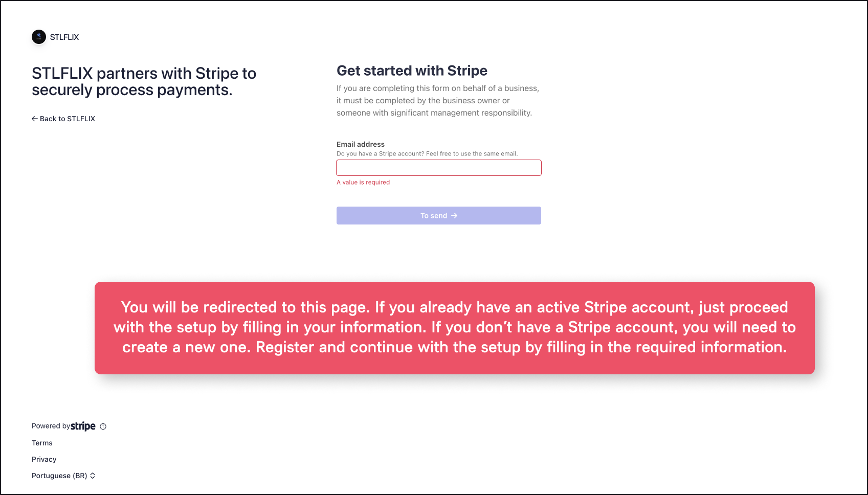
Task: Click the back arrow icon beside Back to STLFLIX
Action: (34, 118)
